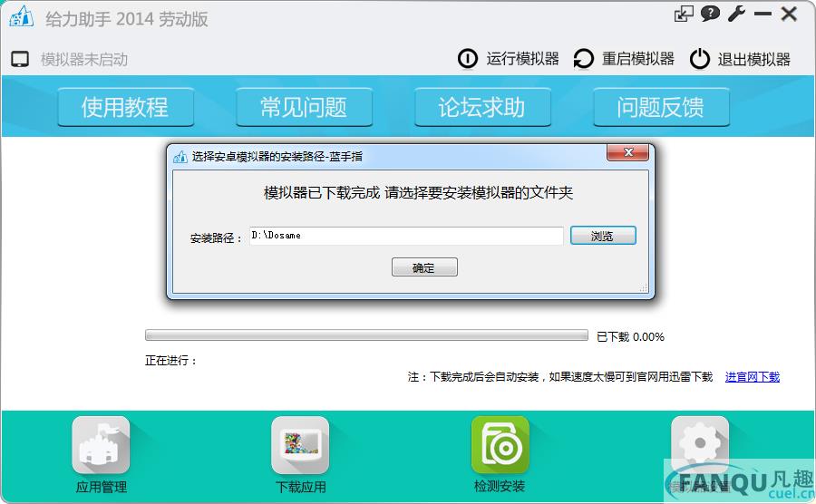Close the 给力助手 main window
Image resolution: width=816 pixels, height=504 pixels.
[x=789, y=14]
